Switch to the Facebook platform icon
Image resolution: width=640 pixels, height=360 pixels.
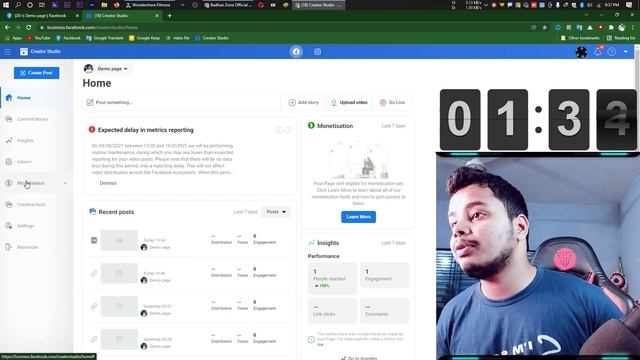(x=296, y=52)
